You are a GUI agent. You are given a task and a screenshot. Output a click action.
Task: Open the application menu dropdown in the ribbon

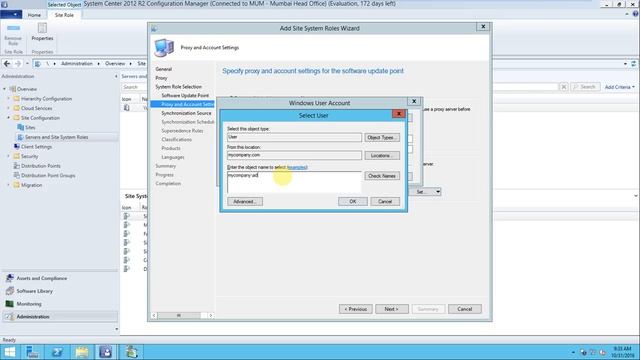11,15
